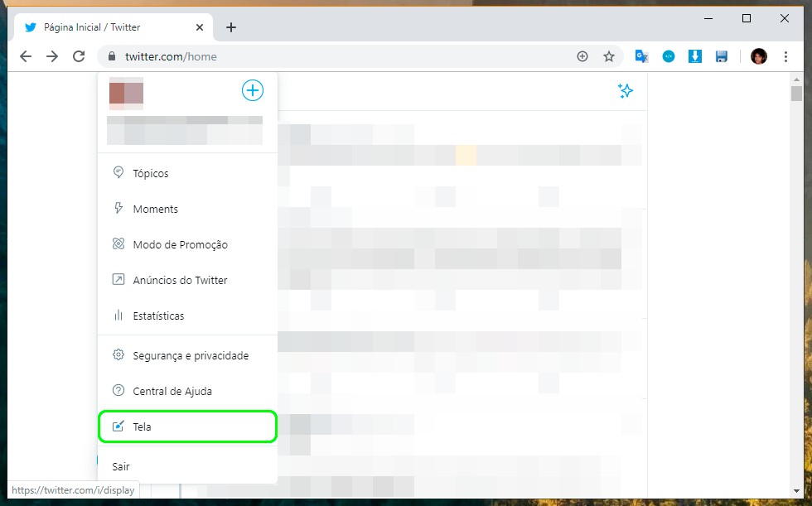Open Tópicos from the menu
The height and width of the screenshot is (506, 812).
(x=187, y=173)
